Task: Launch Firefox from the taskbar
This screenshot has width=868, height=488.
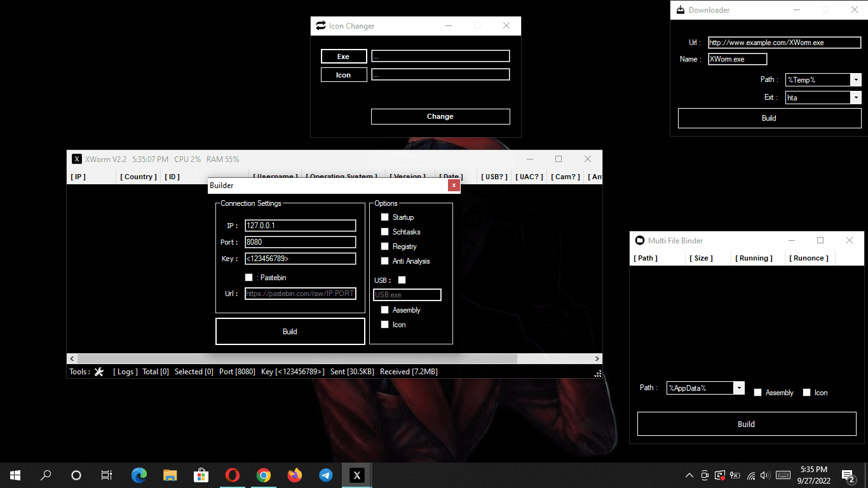Action: click(x=294, y=475)
